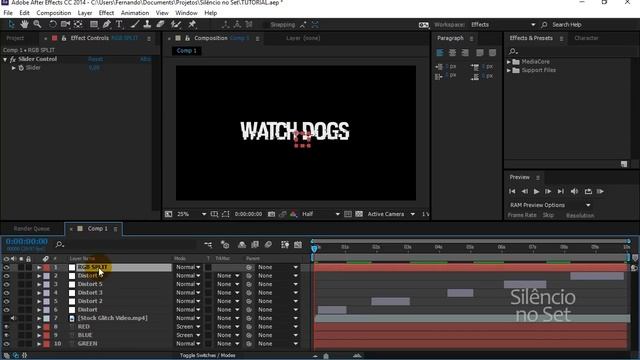Select the Roto Brush tool
This screenshot has width=640, height=360.
[176, 24]
